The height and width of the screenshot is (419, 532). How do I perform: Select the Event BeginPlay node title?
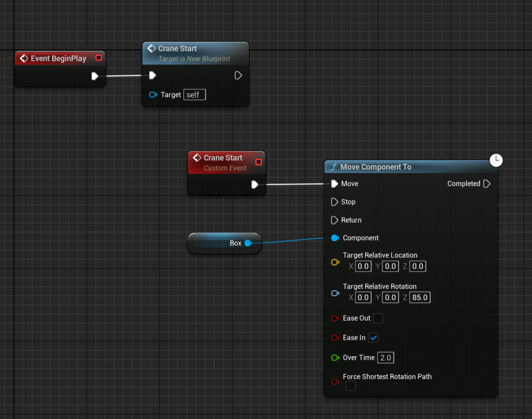(58, 58)
